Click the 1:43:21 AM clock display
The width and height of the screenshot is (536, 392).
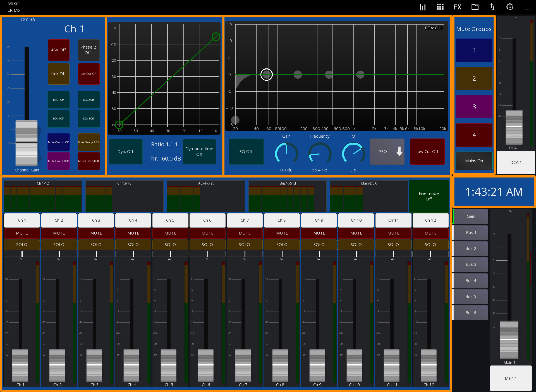pos(494,192)
